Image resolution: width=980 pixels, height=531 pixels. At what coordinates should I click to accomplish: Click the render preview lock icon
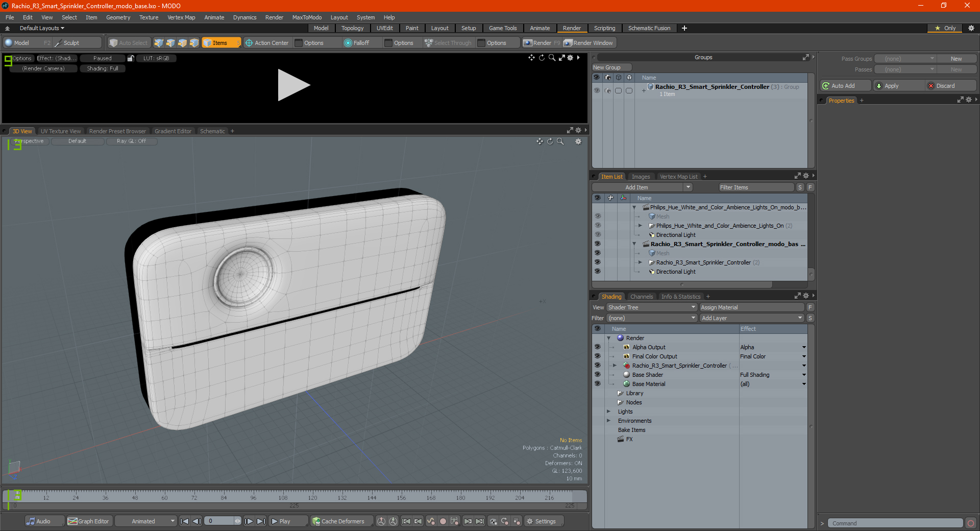pyautogui.click(x=131, y=58)
